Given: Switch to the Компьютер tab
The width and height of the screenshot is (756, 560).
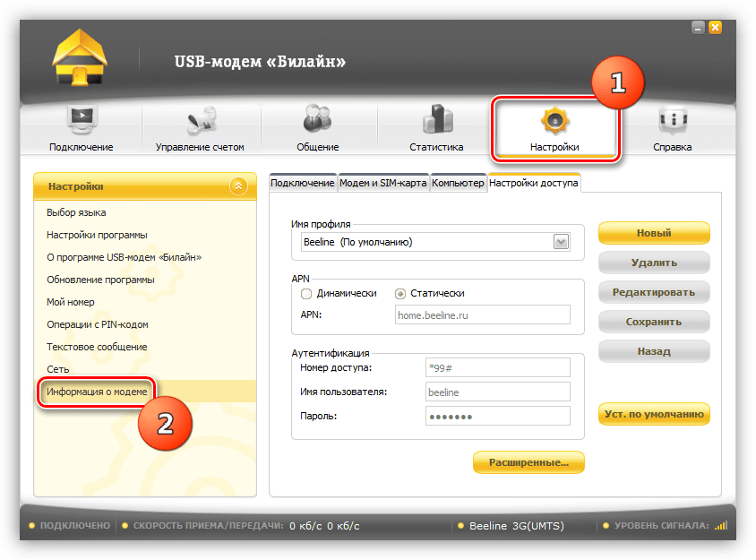Looking at the screenshot, I should tap(458, 183).
